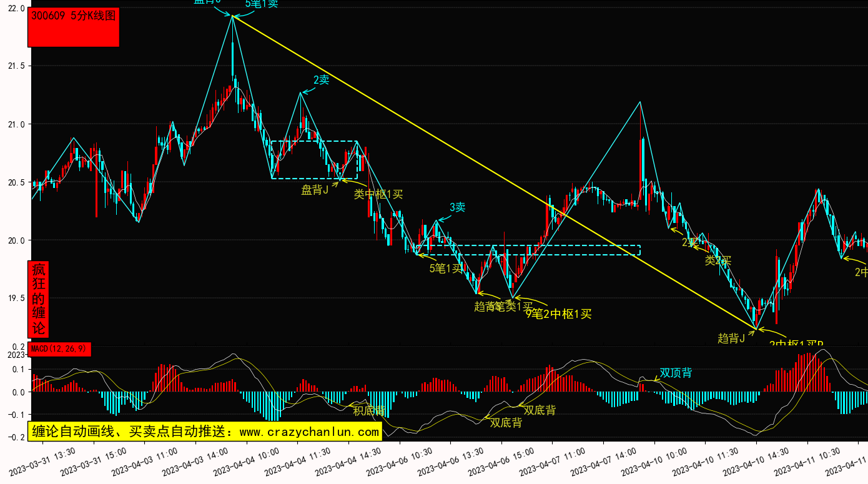
Task: Click the 21.0 price axis value
Action: pos(17,124)
